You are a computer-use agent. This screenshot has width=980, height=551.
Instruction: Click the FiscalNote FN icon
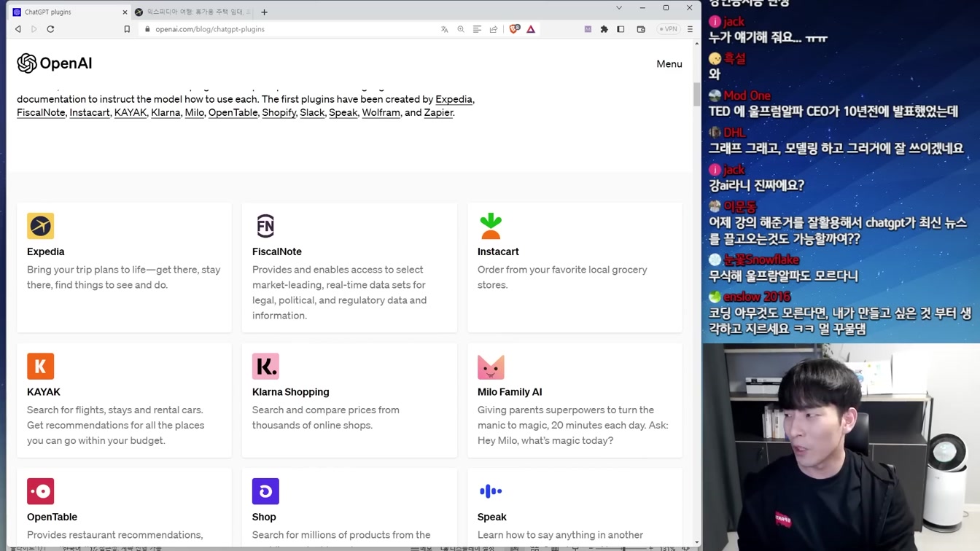(x=265, y=226)
